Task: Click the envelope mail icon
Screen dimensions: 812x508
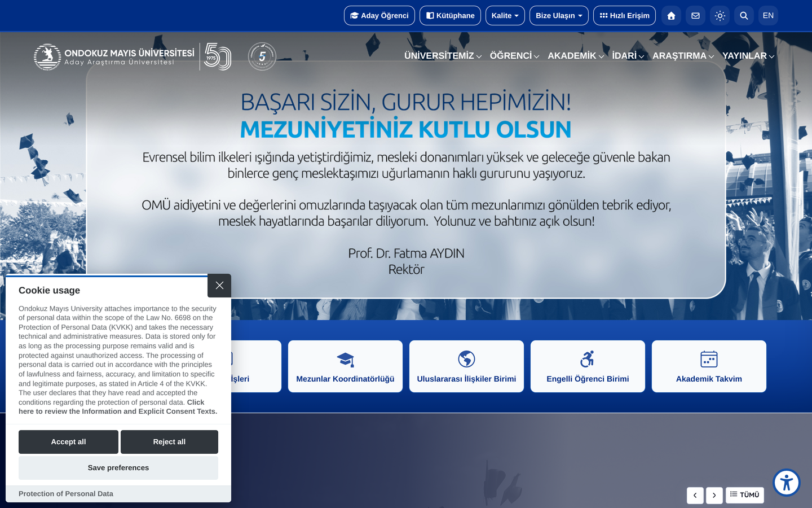Action: pos(695,16)
